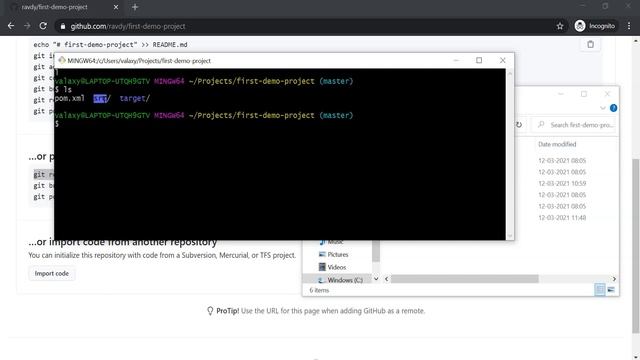The image size is (640, 360).
Task: Open the Incognito profile indicator
Action: click(x=595, y=26)
